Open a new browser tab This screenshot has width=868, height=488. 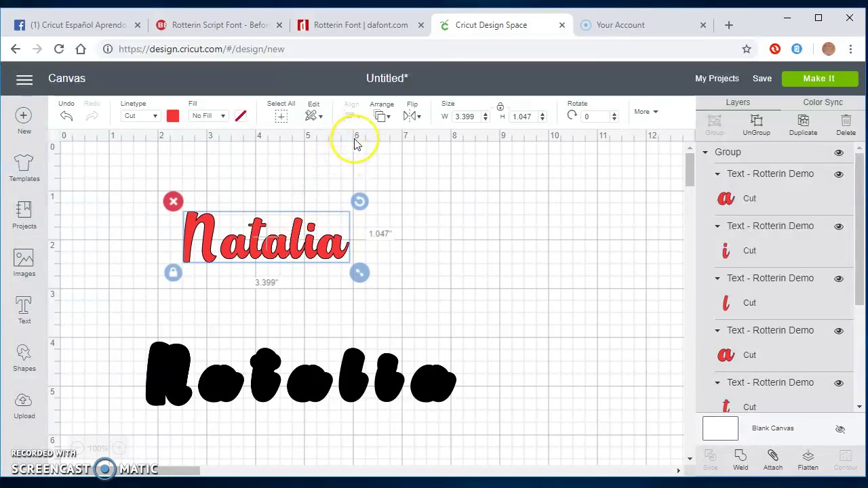[x=729, y=25]
